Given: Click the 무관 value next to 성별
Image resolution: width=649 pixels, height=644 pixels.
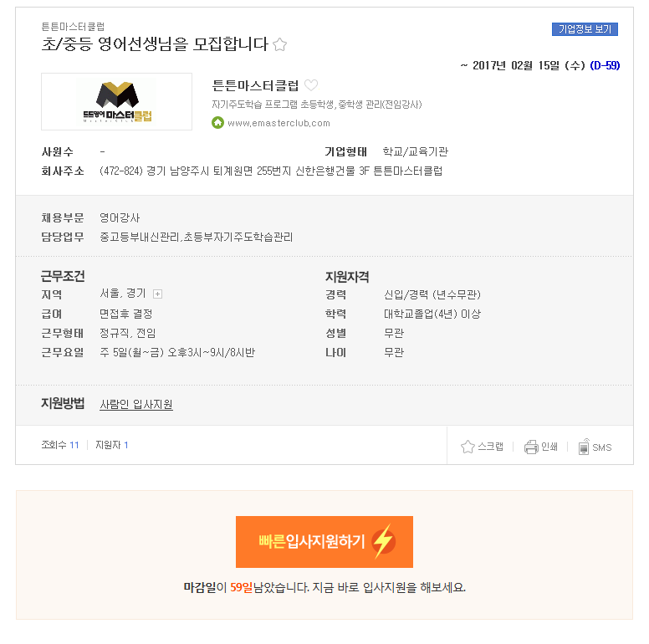Looking at the screenshot, I should point(394,333).
